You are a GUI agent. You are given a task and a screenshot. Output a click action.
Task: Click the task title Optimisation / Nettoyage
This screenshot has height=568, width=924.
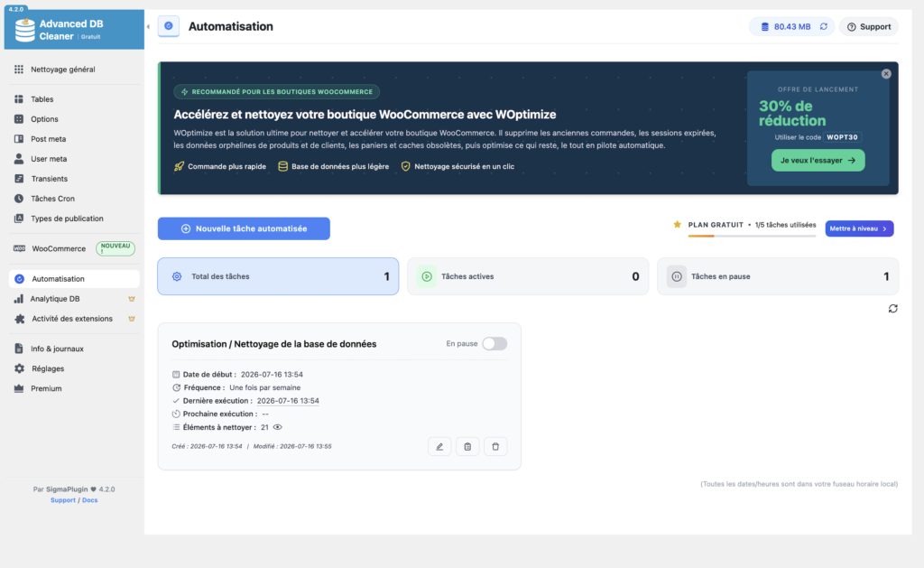tap(274, 344)
